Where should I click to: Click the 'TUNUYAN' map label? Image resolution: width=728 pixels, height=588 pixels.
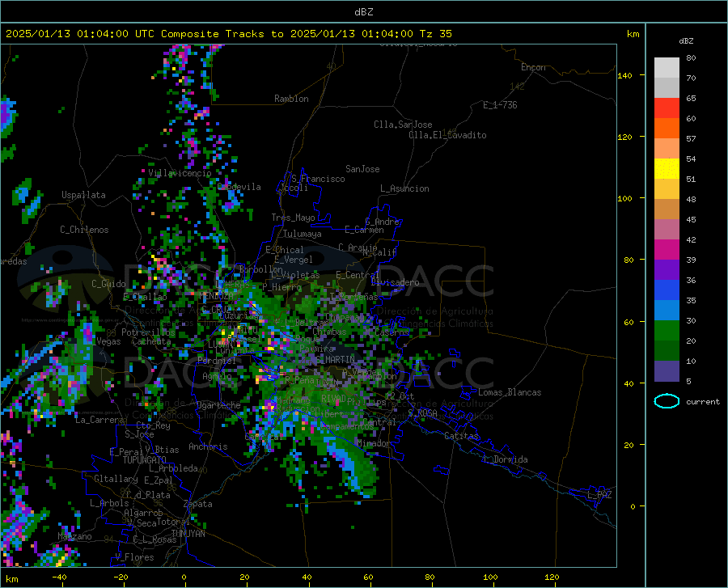pos(188,534)
